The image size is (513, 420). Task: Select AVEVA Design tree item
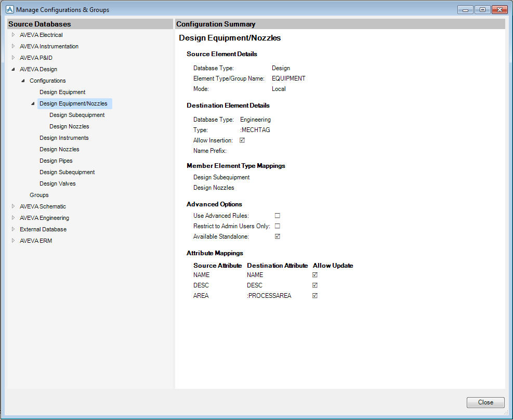pyautogui.click(x=38, y=69)
